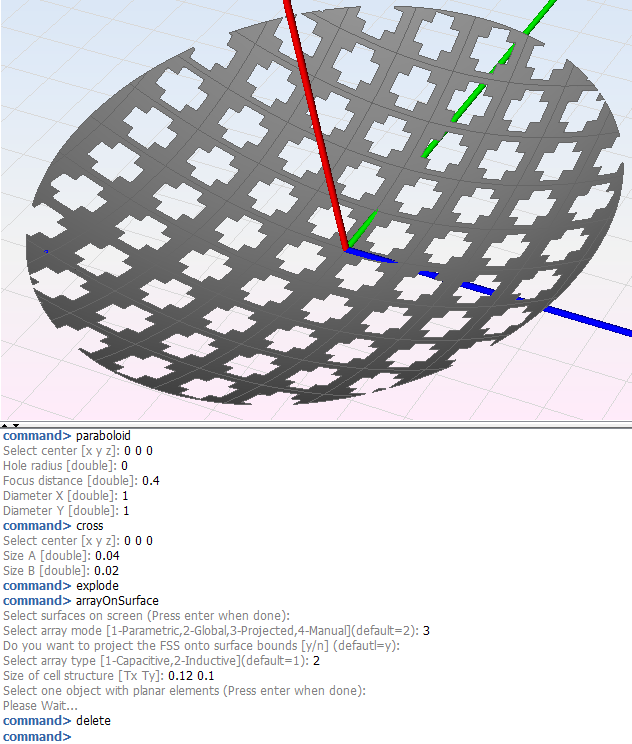Image resolution: width=632 pixels, height=744 pixels.
Task: Click the 'delete' command entry
Action: pos(93,720)
